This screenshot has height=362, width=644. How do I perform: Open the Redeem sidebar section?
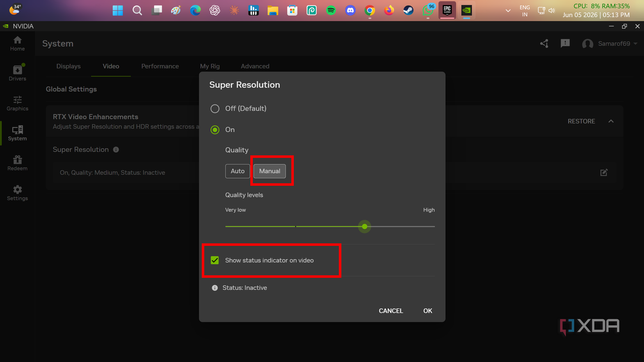(17, 163)
